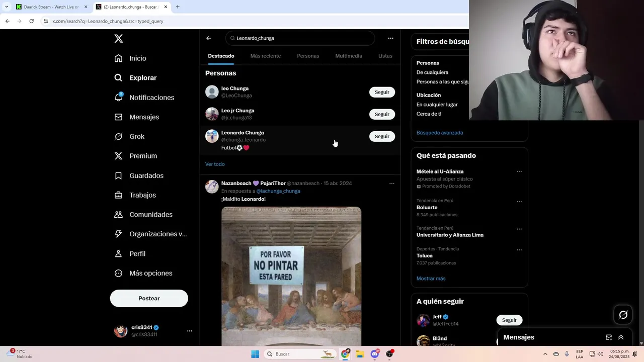Open browser tab search dropdown
This screenshot has width=644, height=362.
point(6,7)
